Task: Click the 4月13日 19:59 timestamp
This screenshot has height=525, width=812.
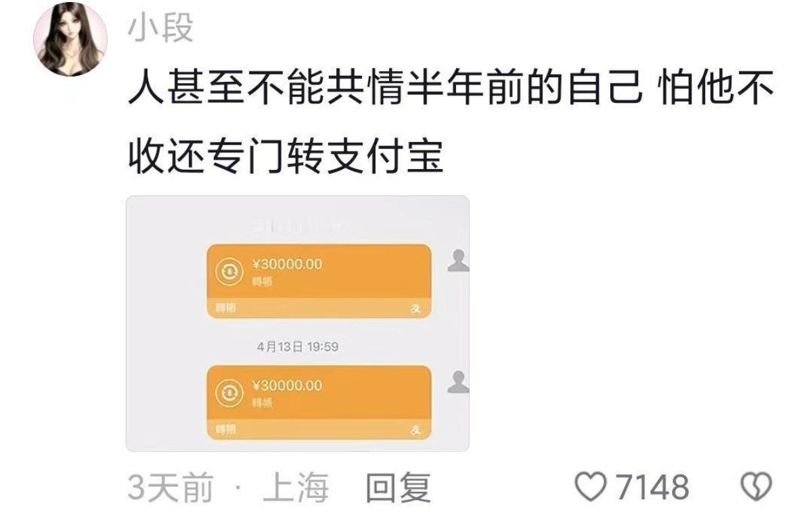Action: tap(298, 347)
